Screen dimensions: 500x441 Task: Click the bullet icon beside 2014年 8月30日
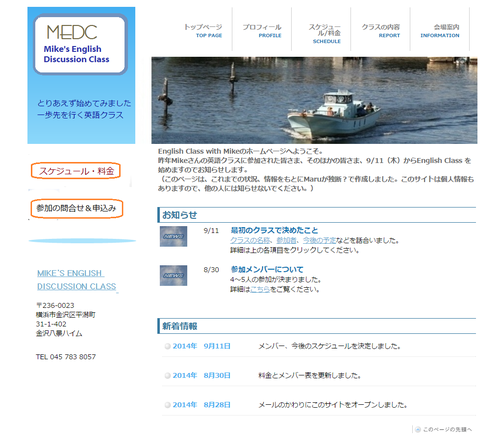[x=168, y=376]
